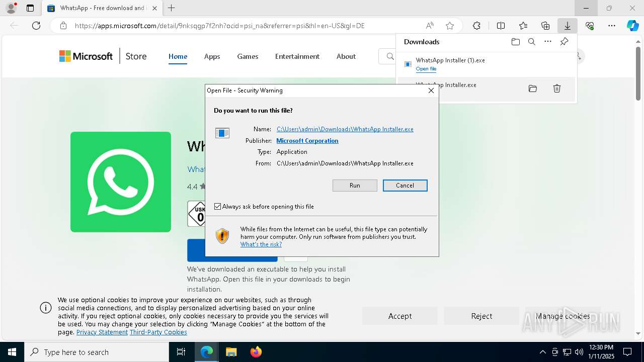Open the About navigation tab
The height and width of the screenshot is (362, 644).
(346, 56)
